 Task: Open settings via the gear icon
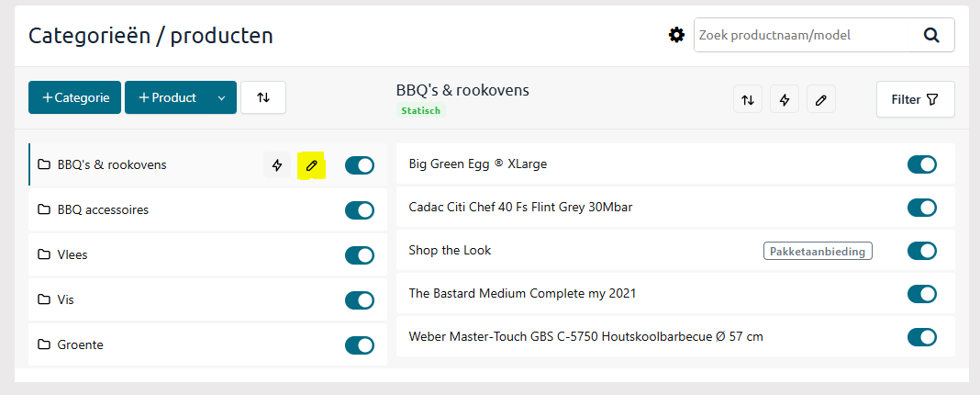coord(676,35)
